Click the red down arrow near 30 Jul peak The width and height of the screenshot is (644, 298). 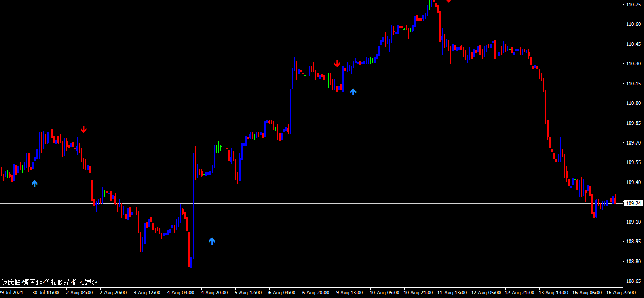[84, 130]
